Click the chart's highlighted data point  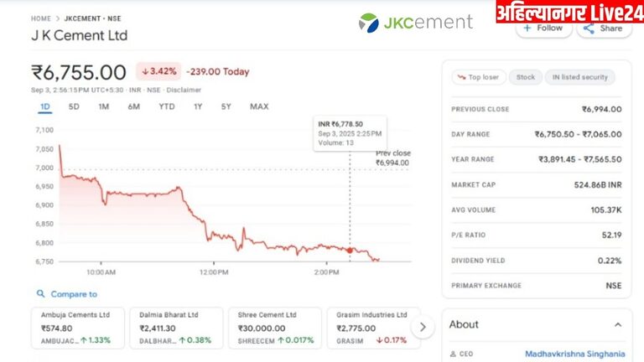pyautogui.click(x=350, y=251)
